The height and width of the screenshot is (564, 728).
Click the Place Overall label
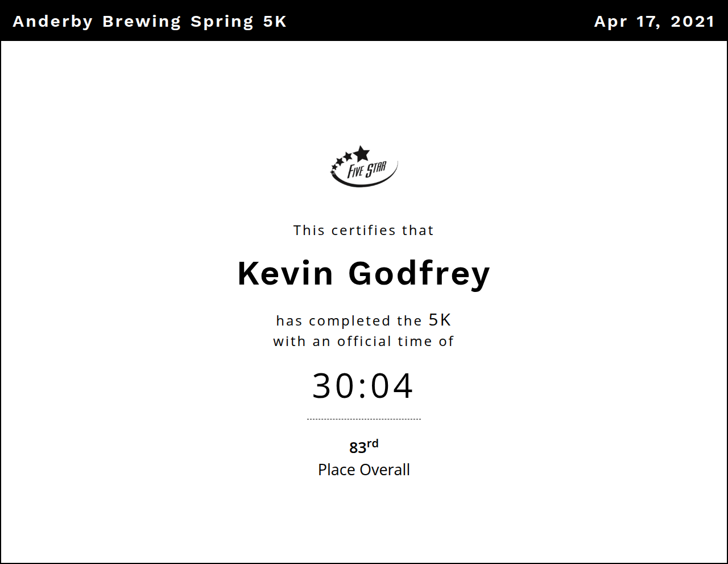363,470
